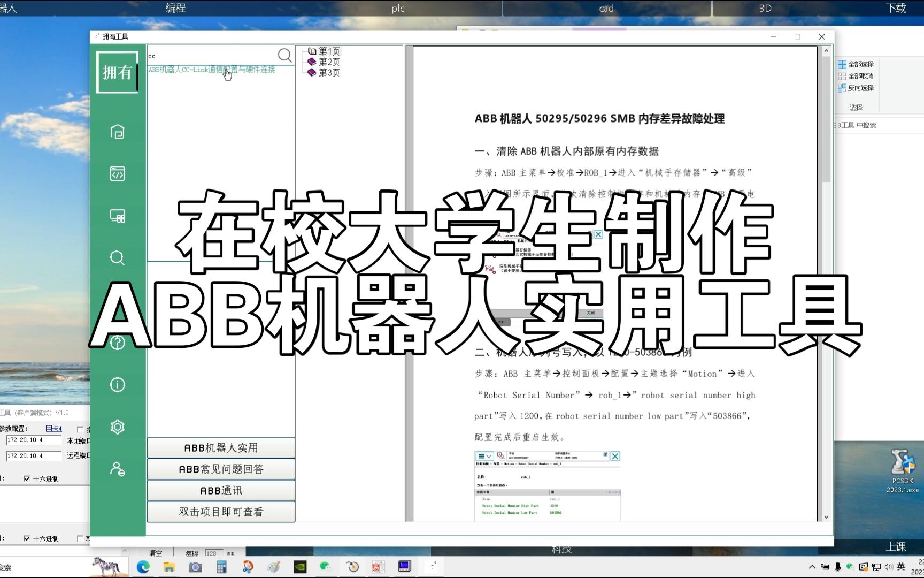
Task: Click the 128 ms interval field
Action: pyautogui.click(x=213, y=553)
